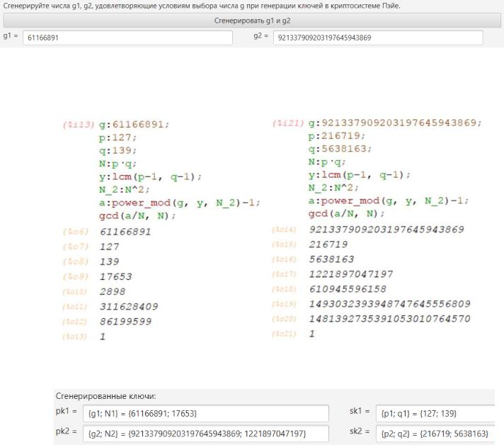Viewport: 504px width, 445px height.
Task: Click the "Сгенерировать g1 и g2" button
Action: pos(252,21)
